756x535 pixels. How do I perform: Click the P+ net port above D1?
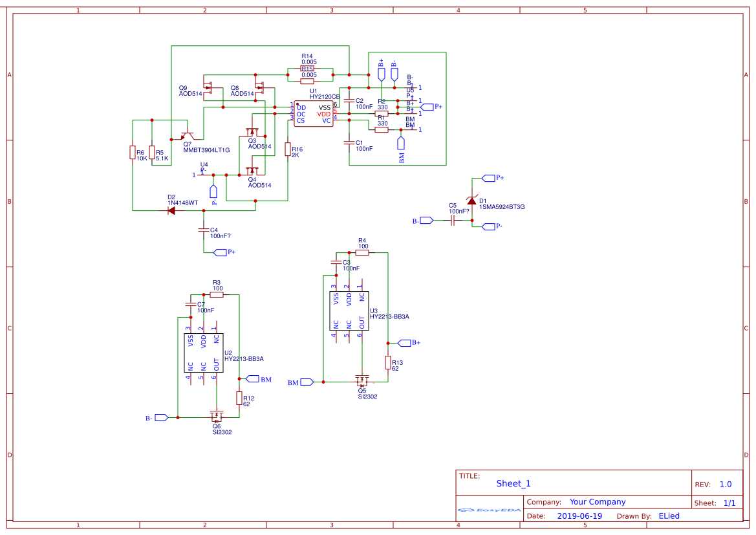pyautogui.click(x=488, y=178)
